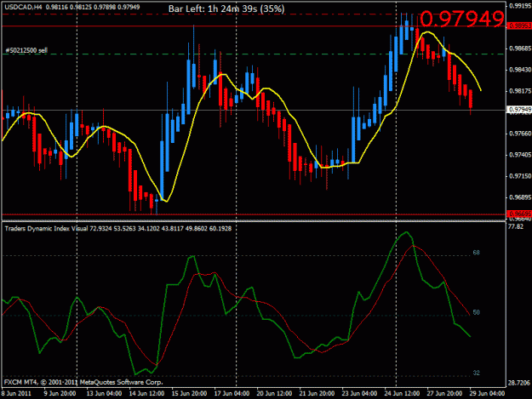Select the last red candlestick on chart
Image resolution: width=532 pixels, height=399 pixels.
click(x=471, y=99)
